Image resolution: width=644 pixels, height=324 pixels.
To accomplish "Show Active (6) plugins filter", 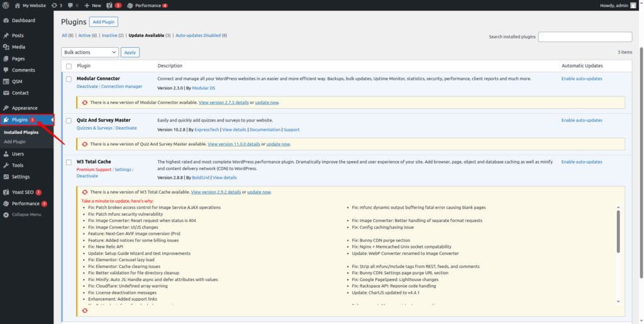I will [87, 36].
